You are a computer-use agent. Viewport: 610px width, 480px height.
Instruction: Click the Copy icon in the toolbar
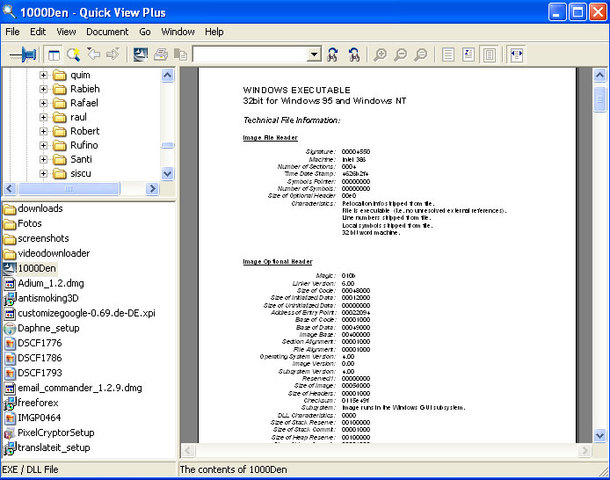pyautogui.click(x=180, y=54)
